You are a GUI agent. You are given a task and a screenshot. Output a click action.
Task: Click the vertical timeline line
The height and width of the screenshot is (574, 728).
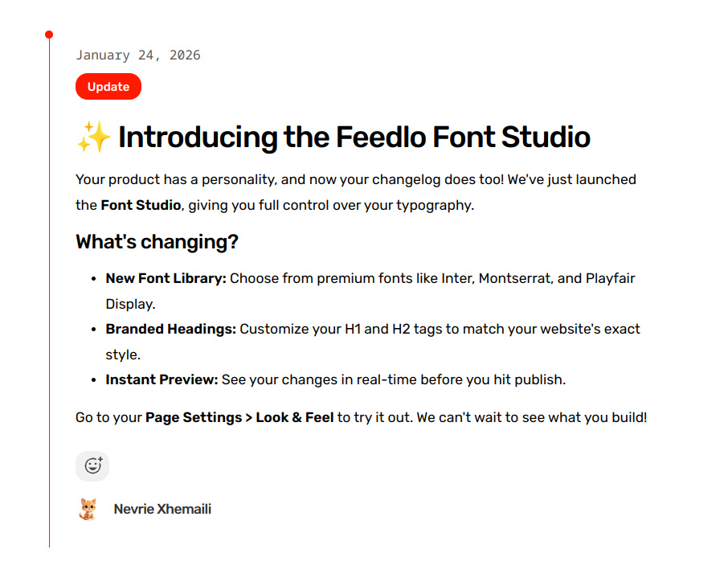click(x=49, y=322)
